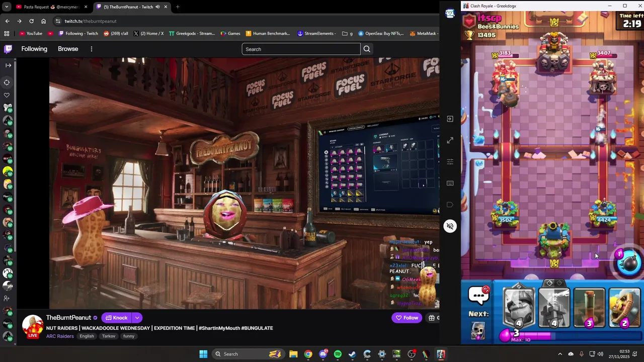Open the Windows Start menu

coord(203,354)
